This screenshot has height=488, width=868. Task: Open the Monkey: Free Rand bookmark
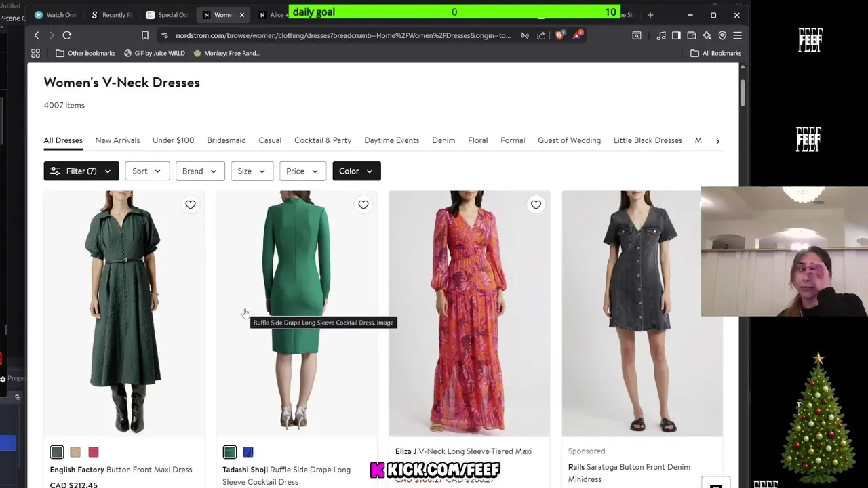227,53
